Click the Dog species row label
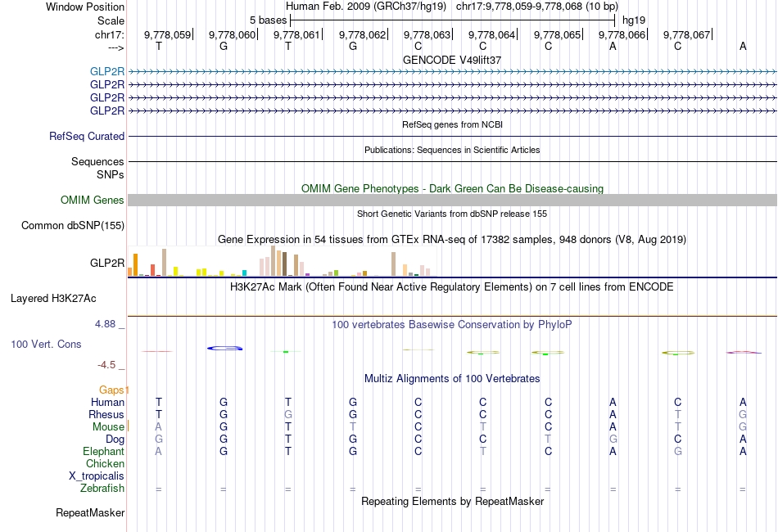Screen dimensions: 778x532 tap(115, 440)
